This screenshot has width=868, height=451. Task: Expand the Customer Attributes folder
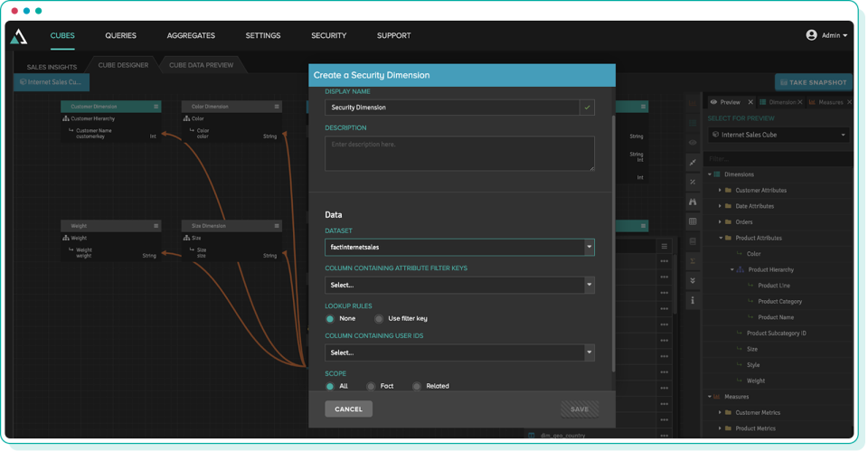pyautogui.click(x=721, y=191)
